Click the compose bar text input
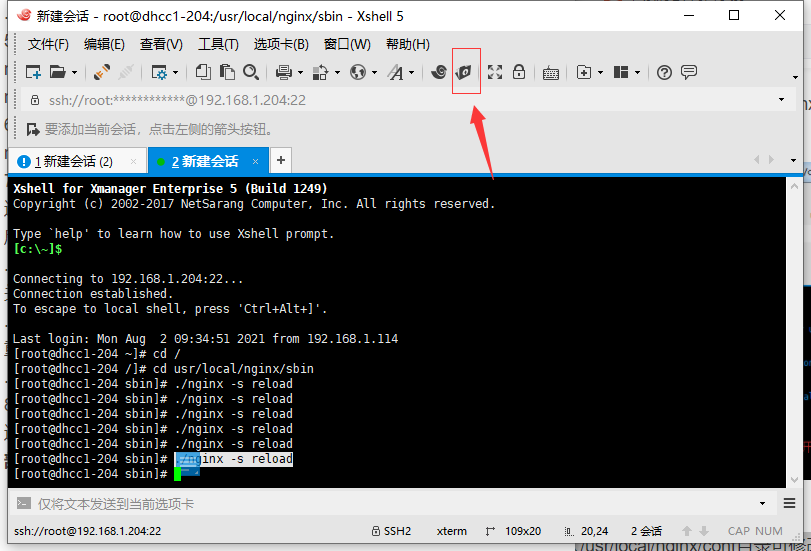Image resolution: width=811 pixels, height=551 pixels. click(396, 503)
